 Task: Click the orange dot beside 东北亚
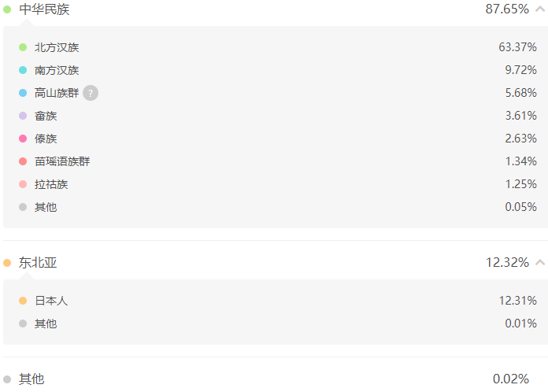[x=7, y=263]
